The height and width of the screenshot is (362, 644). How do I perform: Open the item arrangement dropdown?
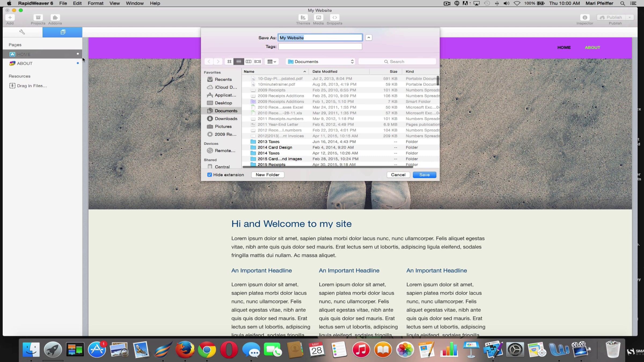pyautogui.click(x=272, y=62)
